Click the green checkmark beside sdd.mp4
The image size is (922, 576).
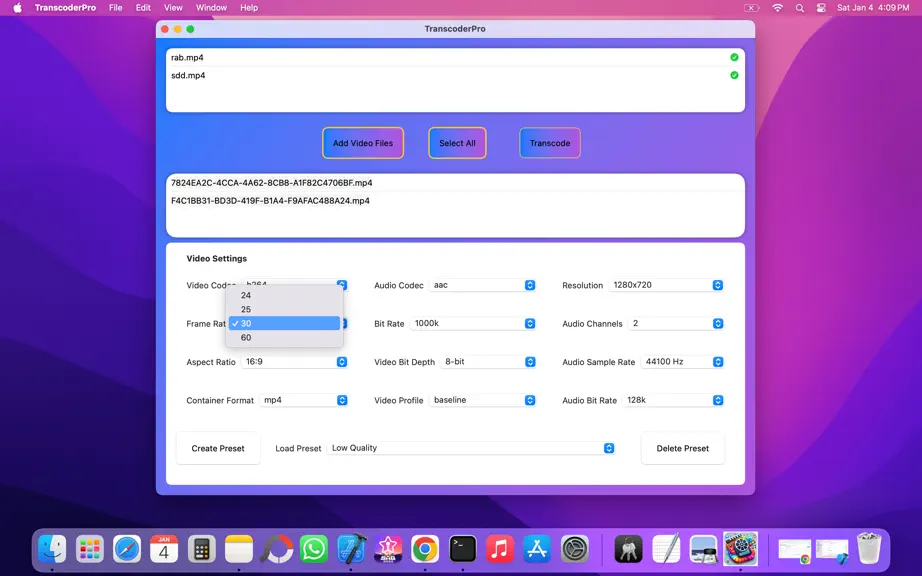coord(734,75)
